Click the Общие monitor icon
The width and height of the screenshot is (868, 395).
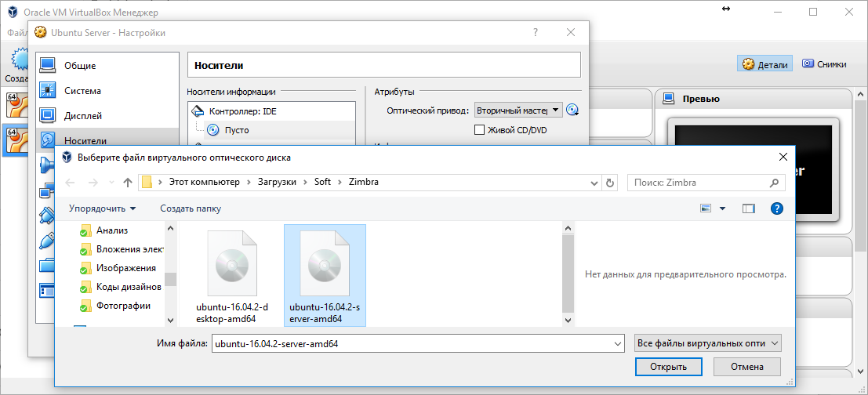click(x=48, y=65)
